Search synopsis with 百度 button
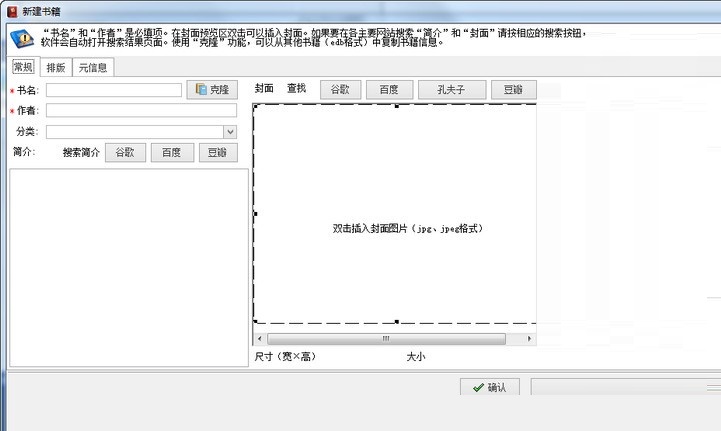Viewport: 721px width, 431px height. 172,153
